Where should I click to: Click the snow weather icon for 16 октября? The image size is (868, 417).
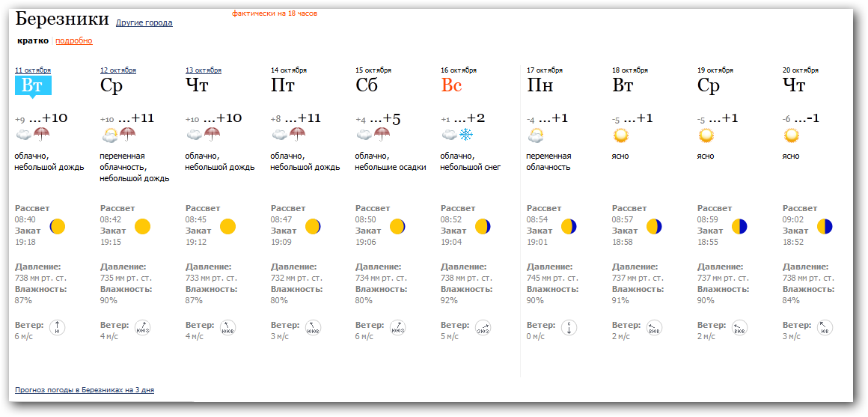tap(466, 136)
